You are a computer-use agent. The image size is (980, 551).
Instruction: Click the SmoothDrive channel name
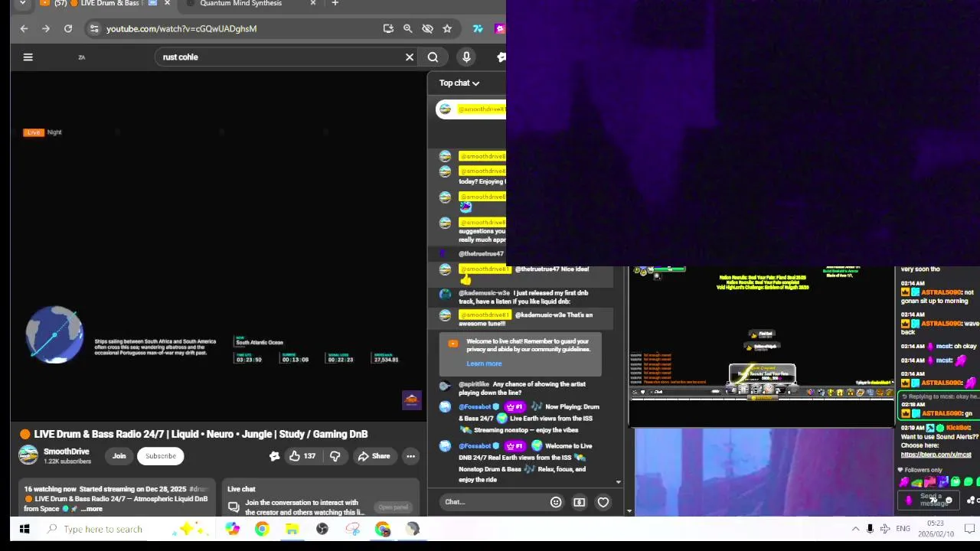(x=67, y=452)
